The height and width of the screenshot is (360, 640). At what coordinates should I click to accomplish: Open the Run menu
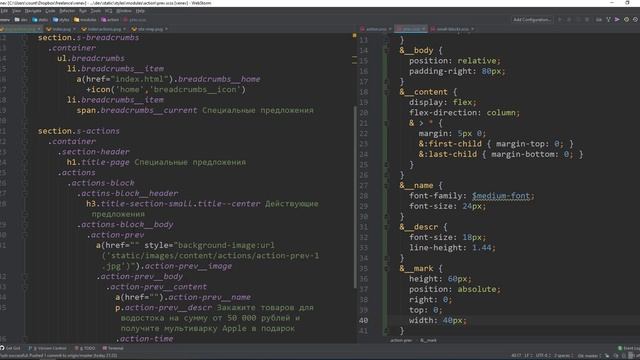tap(83, 11)
